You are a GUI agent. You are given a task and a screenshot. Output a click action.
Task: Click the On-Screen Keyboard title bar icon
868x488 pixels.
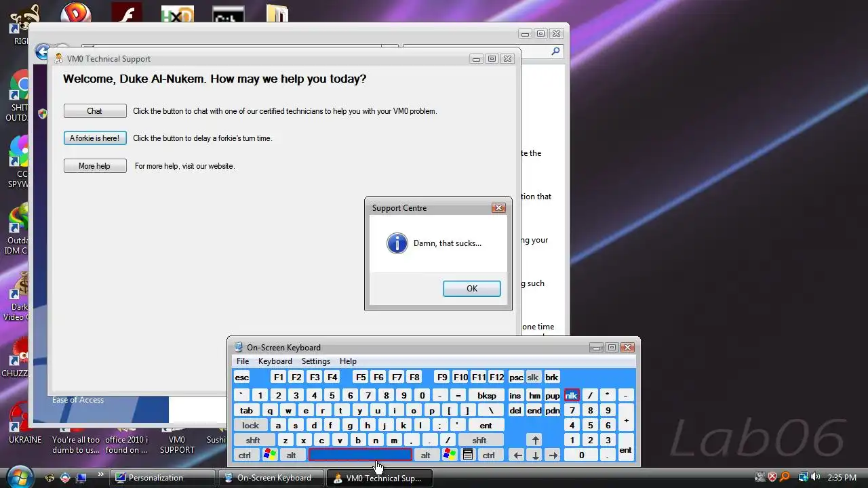click(x=239, y=347)
